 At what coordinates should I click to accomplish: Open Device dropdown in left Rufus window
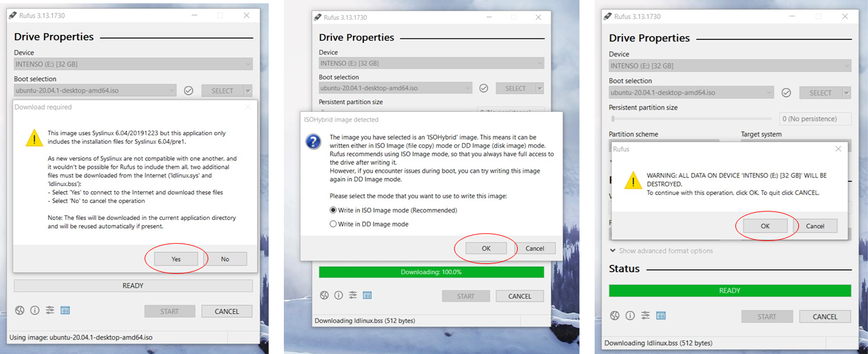[x=133, y=64]
